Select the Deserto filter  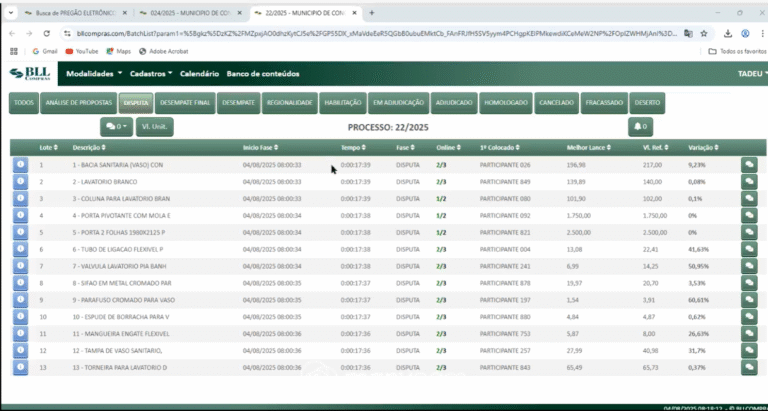[x=647, y=103]
